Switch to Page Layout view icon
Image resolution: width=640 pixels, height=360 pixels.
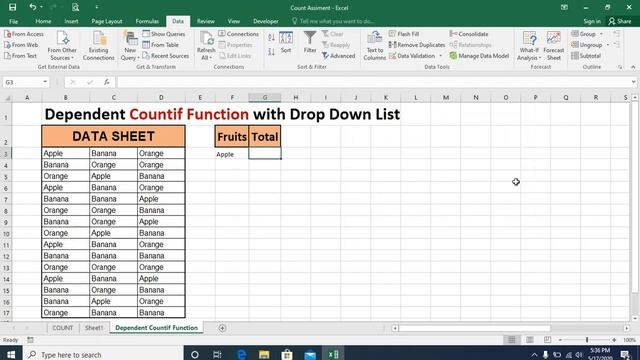529,340
